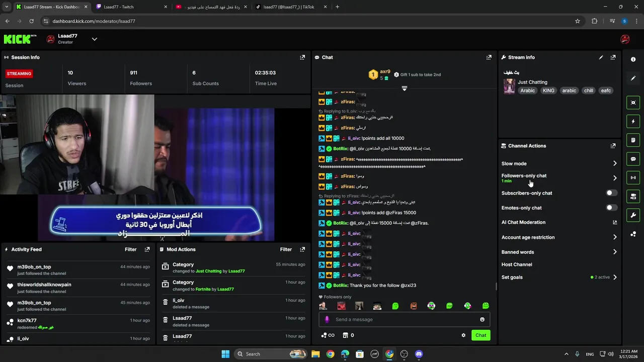Expand Set goals arrow
The width and height of the screenshot is (644, 362).
615,277
